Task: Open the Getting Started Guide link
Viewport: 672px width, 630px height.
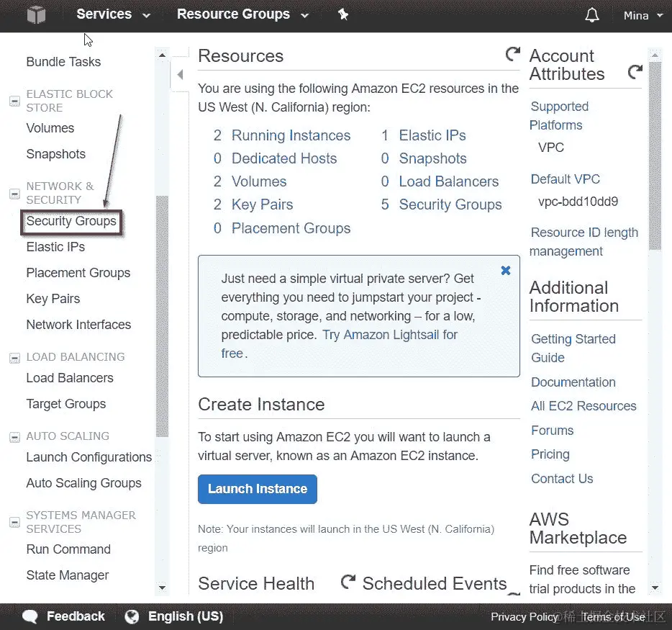Action: point(573,348)
